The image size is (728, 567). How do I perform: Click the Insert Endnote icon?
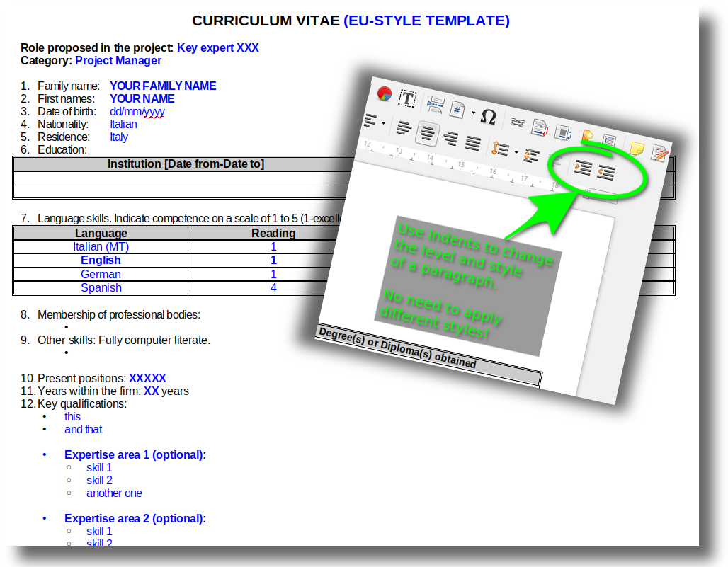coord(563,133)
